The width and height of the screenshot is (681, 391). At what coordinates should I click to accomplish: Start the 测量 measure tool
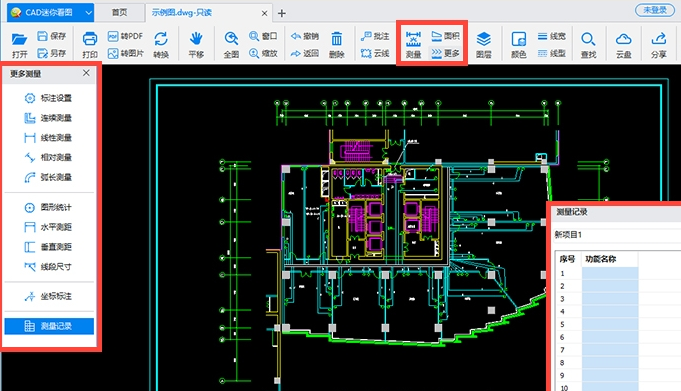click(x=413, y=45)
